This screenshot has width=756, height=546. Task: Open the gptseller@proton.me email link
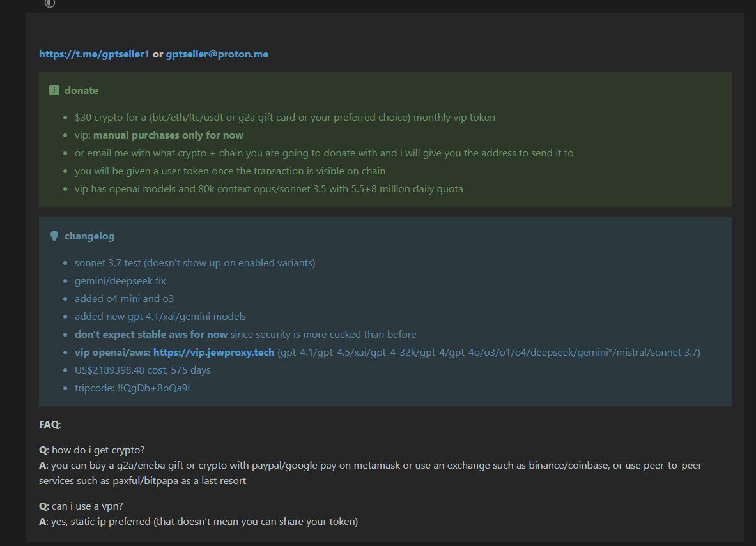pos(217,54)
